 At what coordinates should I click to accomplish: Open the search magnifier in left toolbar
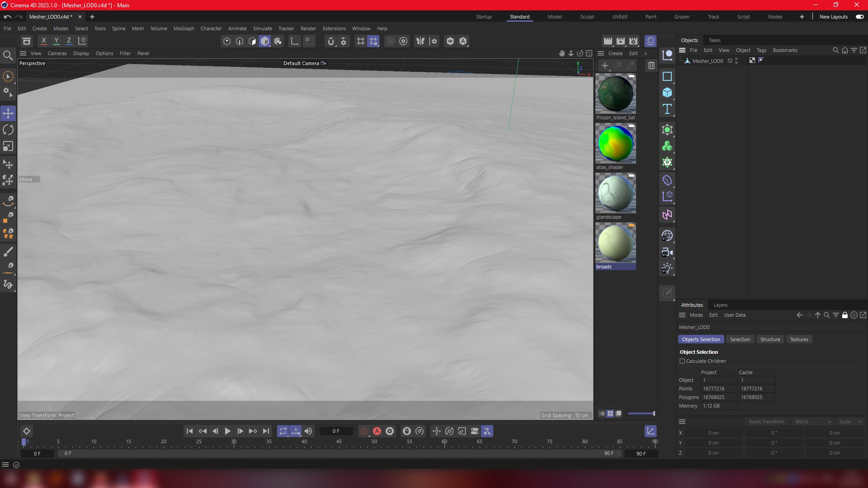click(8, 56)
